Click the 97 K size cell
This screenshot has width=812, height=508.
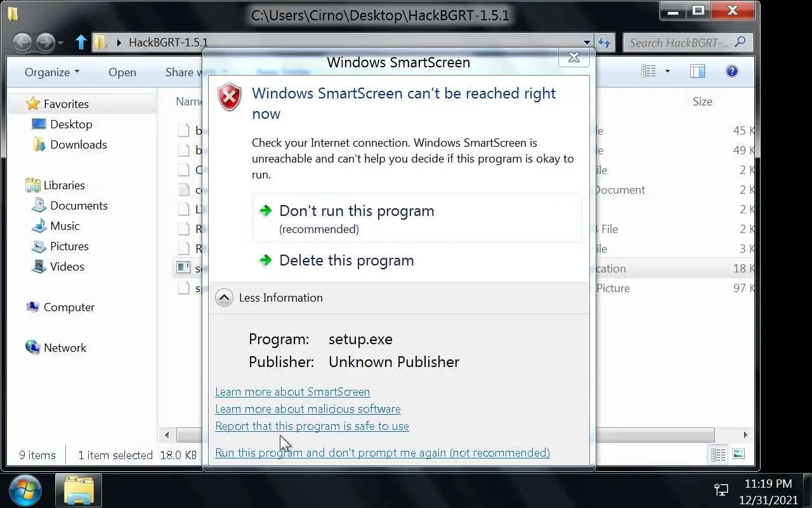743,288
